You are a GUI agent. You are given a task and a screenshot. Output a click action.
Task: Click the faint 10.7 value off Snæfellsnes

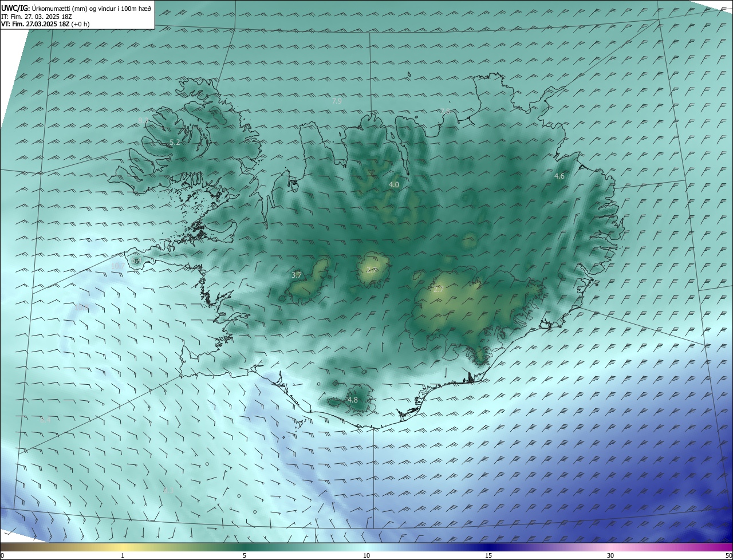tap(117, 266)
